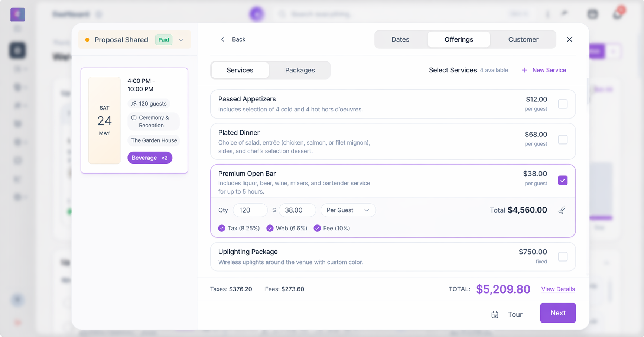Click the guests icon in 120 guests chip
Viewport: 644px width, 337px height.
[x=134, y=104]
